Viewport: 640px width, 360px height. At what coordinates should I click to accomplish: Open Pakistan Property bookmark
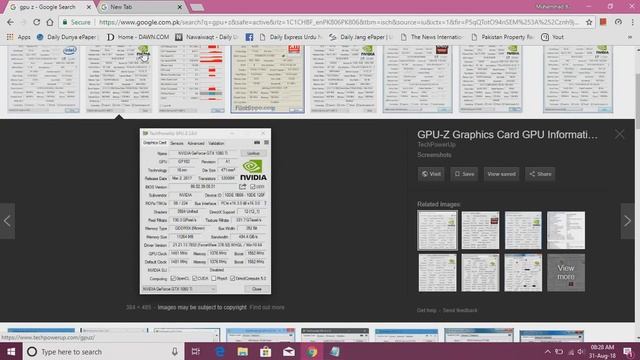[502, 37]
